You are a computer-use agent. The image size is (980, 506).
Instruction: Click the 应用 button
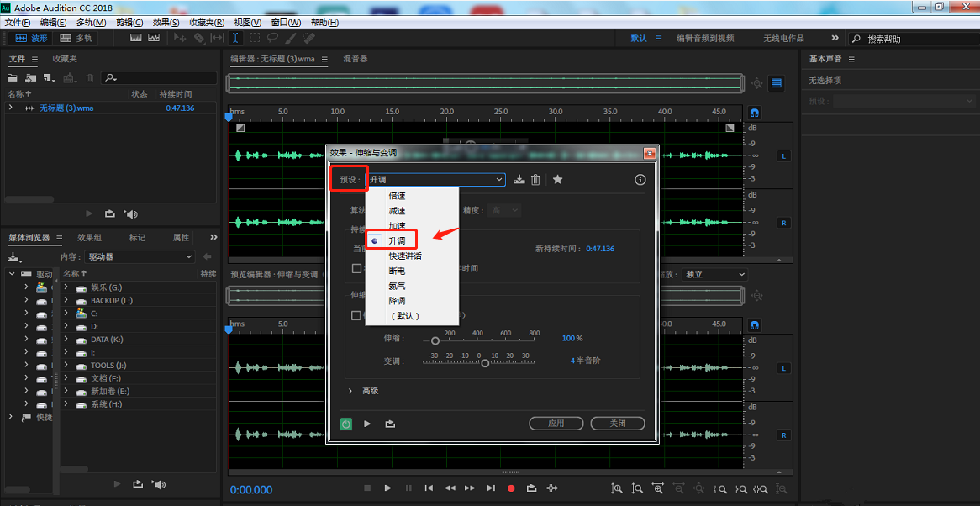(x=556, y=423)
